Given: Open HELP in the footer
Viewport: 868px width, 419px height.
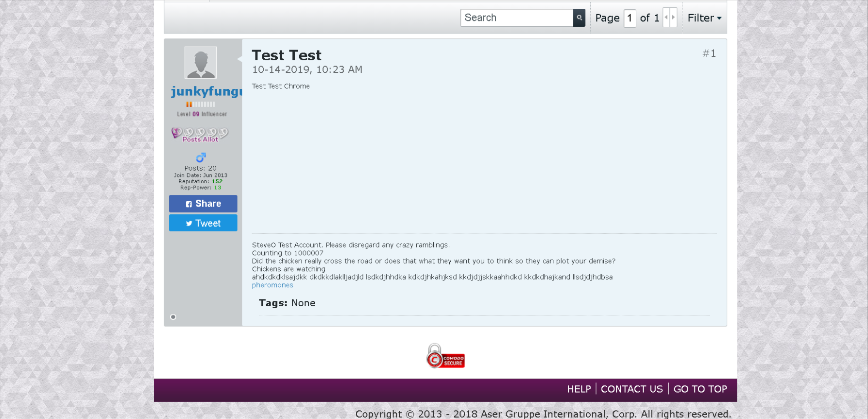Looking at the screenshot, I should point(579,389).
